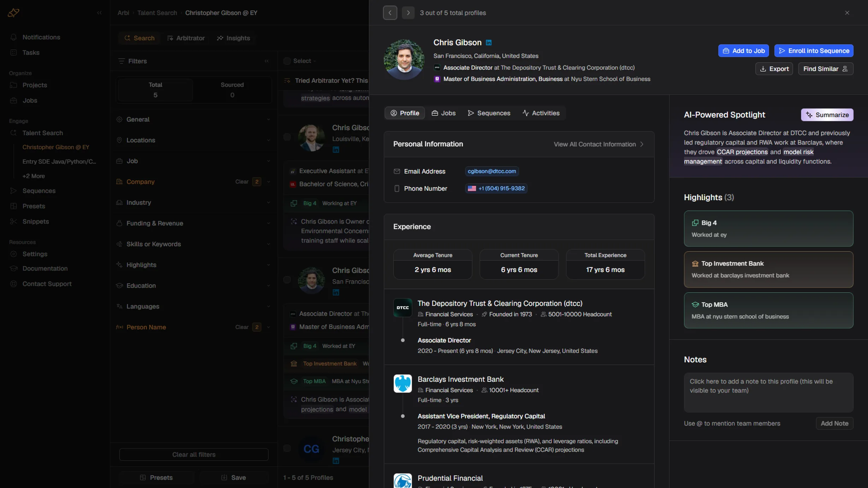Click the Prudential Financial logo
Image resolution: width=868 pixels, height=488 pixels.
point(403,481)
